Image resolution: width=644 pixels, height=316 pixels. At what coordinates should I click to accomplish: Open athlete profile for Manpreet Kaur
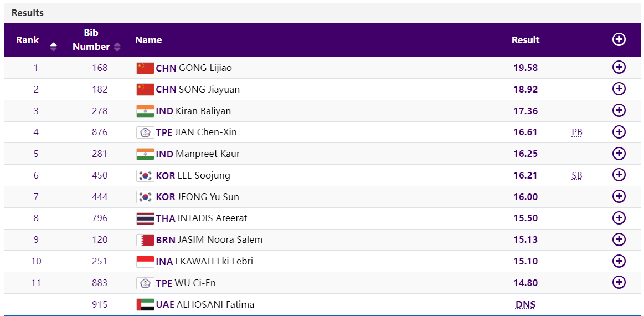point(207,154)
